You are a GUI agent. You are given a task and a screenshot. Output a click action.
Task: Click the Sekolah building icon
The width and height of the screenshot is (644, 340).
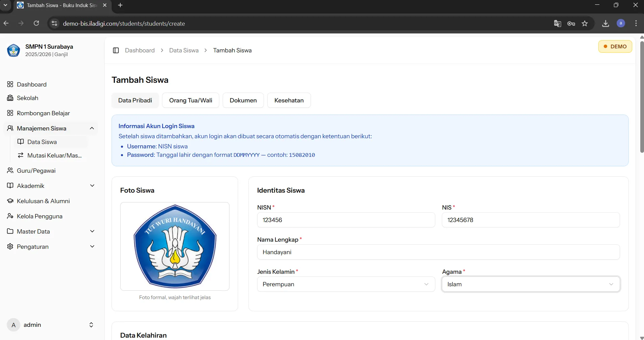coord(10,98)
